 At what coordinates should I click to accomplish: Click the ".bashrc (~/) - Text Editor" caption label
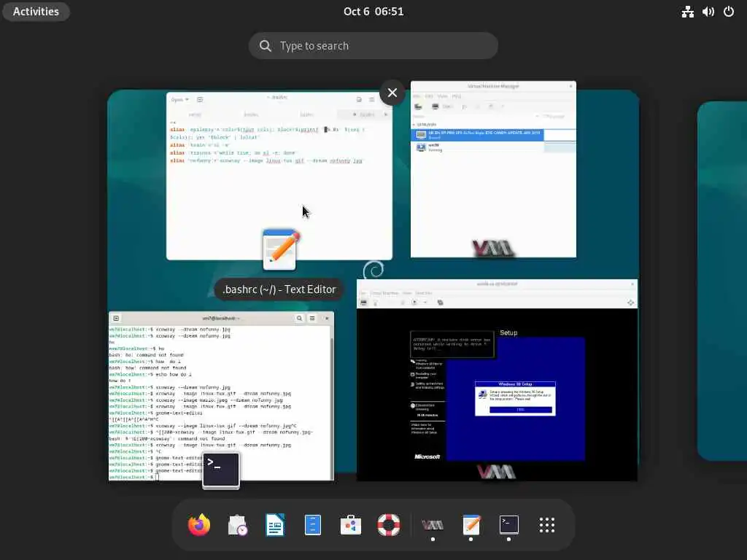(279, 289)
